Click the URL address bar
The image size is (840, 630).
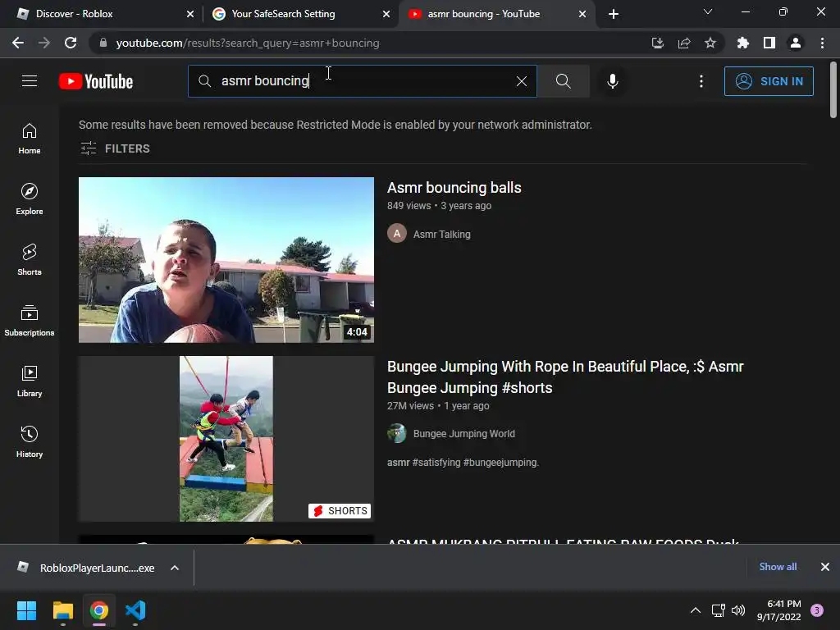(375, 43)
